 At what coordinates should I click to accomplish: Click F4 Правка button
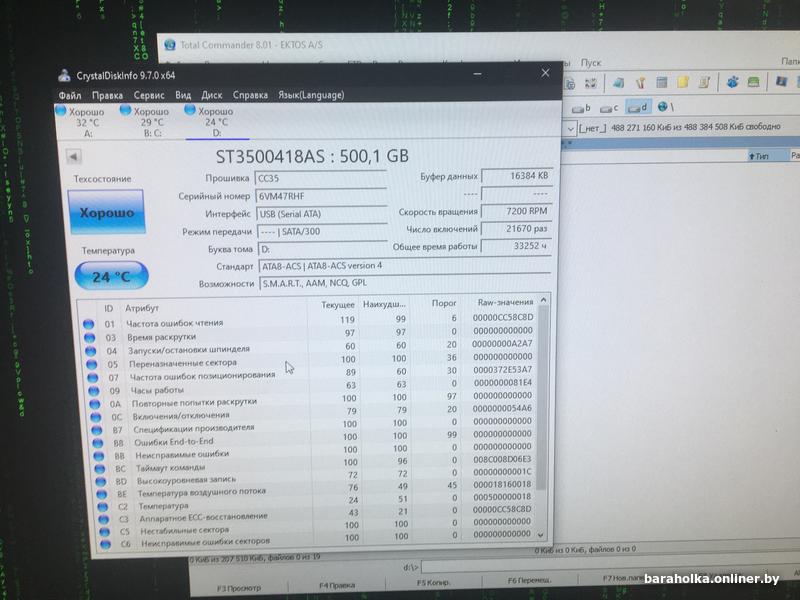pyautogui.click(x=337, y=586)
